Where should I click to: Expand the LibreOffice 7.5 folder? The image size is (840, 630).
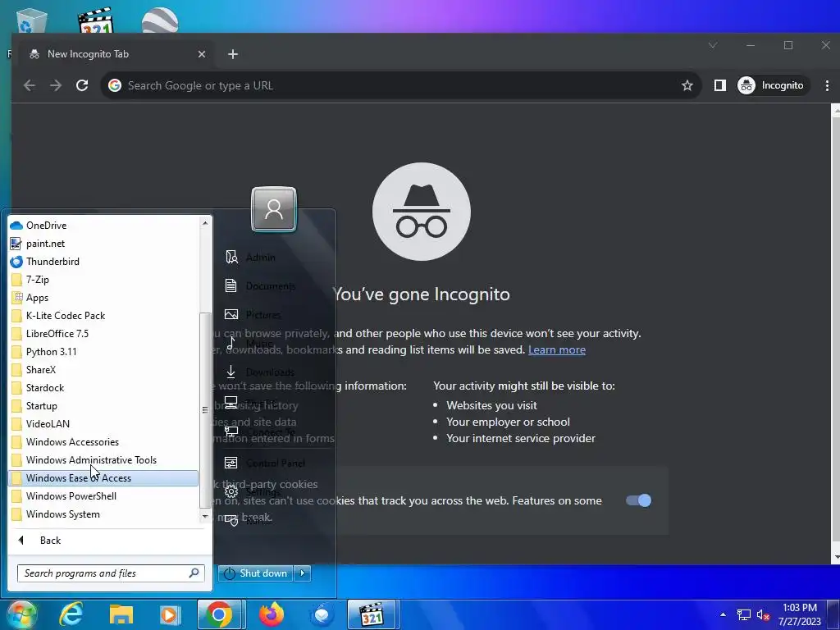(103, 334)
